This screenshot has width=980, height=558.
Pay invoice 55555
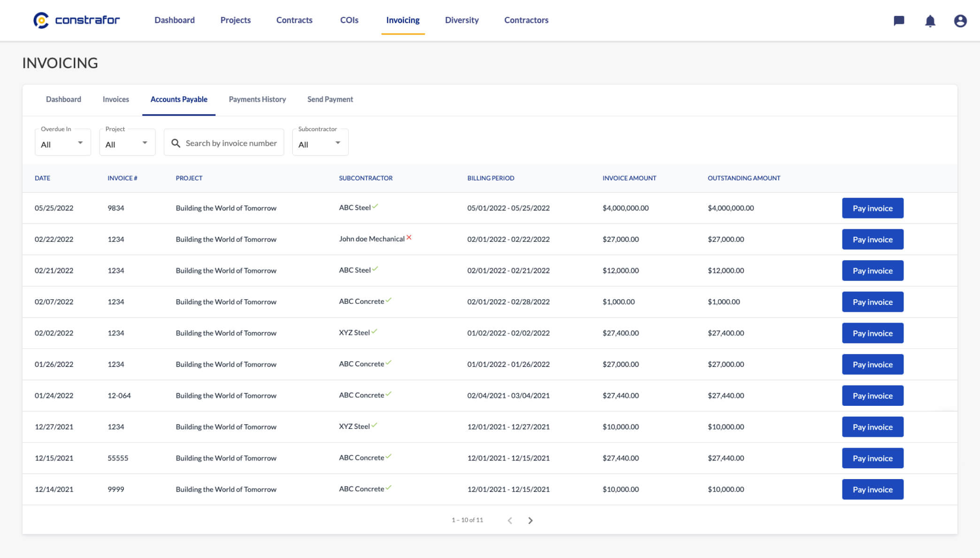[873, 458]
